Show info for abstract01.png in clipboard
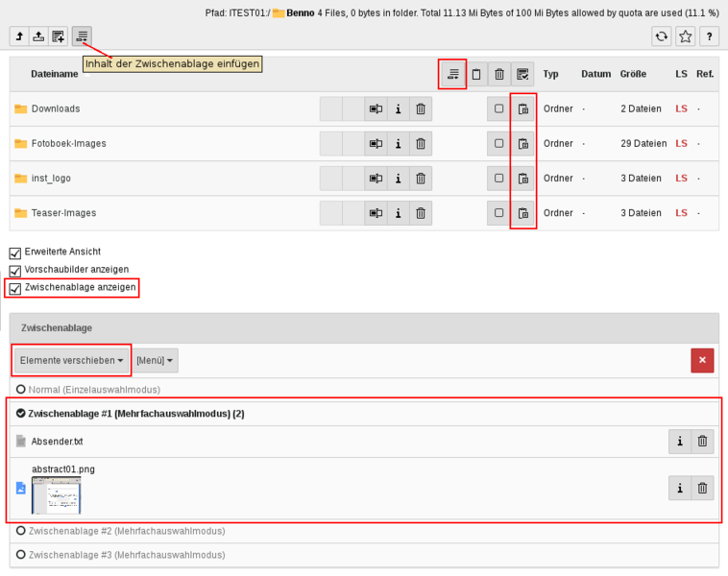 click(680, 488)
